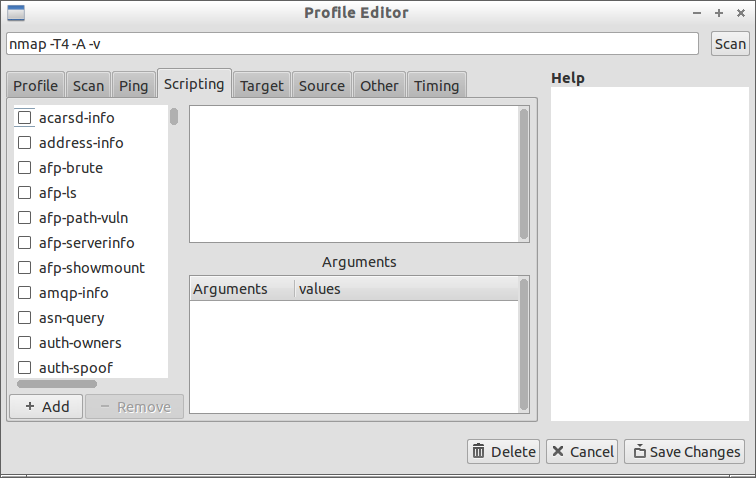
Task: Save Changes to the profile
Action: [x=685, y=451]
